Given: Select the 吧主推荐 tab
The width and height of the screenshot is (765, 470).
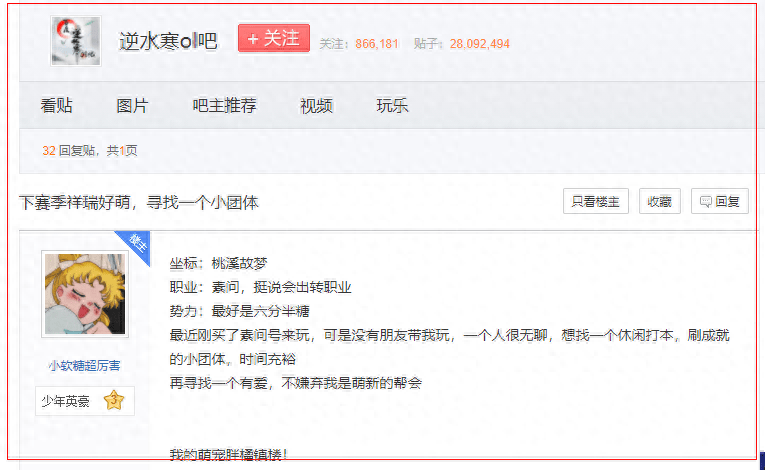Looking at the screenshot, I should click(x=224, y=106).
